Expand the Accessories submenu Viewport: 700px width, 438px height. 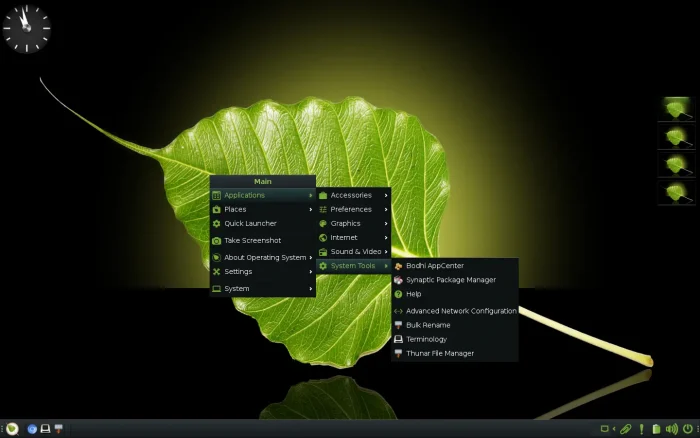tap(353, 195)
